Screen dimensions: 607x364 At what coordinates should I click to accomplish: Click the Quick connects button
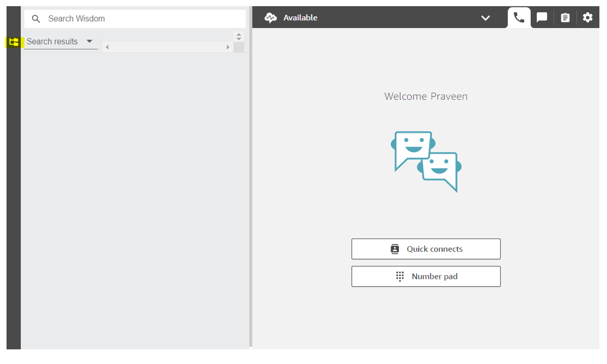pyautogui.click(x=426, y=249)
